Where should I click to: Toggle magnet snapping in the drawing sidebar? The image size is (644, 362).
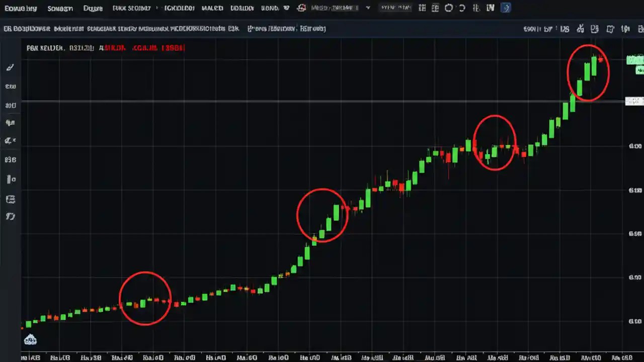10,179
